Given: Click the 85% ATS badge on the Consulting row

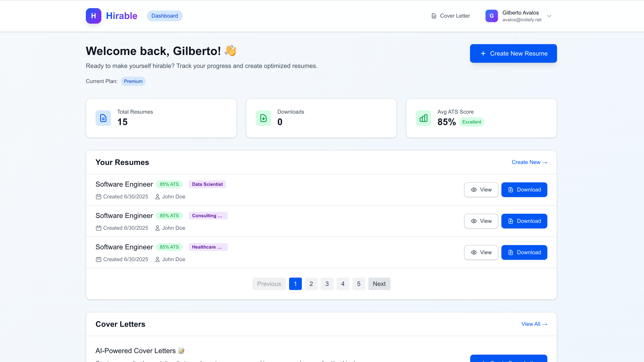Looking at the screenshot, I should tap(169, 216).
